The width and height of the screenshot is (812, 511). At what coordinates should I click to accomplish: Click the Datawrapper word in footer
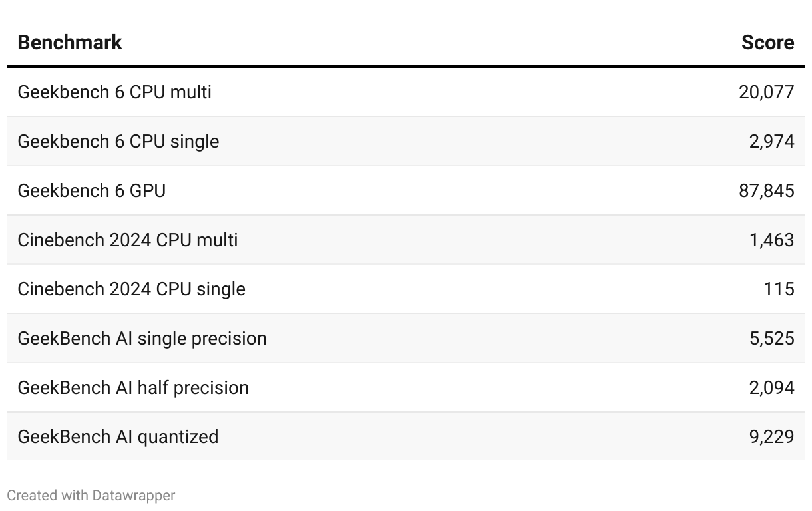point(134,496)
